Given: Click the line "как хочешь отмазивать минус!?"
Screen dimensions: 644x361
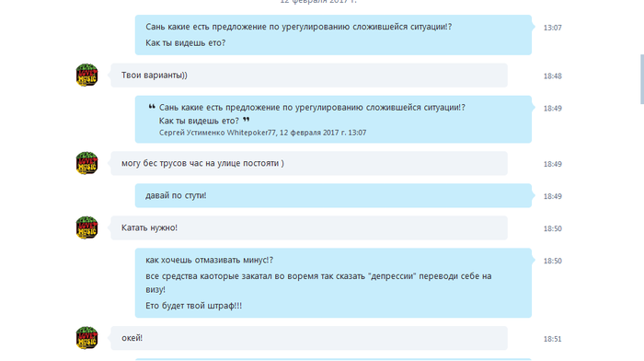Looking at the screenshot, I should tap(209, 261).
